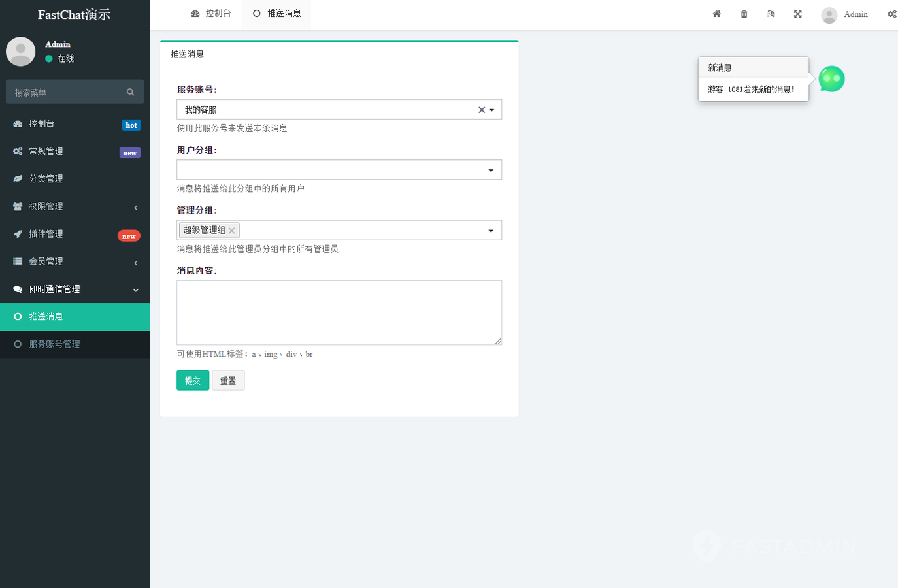The height and width of the screenshot is (588, 898).
Task: Click the 重置 reset button
Action: click(228, 380)
